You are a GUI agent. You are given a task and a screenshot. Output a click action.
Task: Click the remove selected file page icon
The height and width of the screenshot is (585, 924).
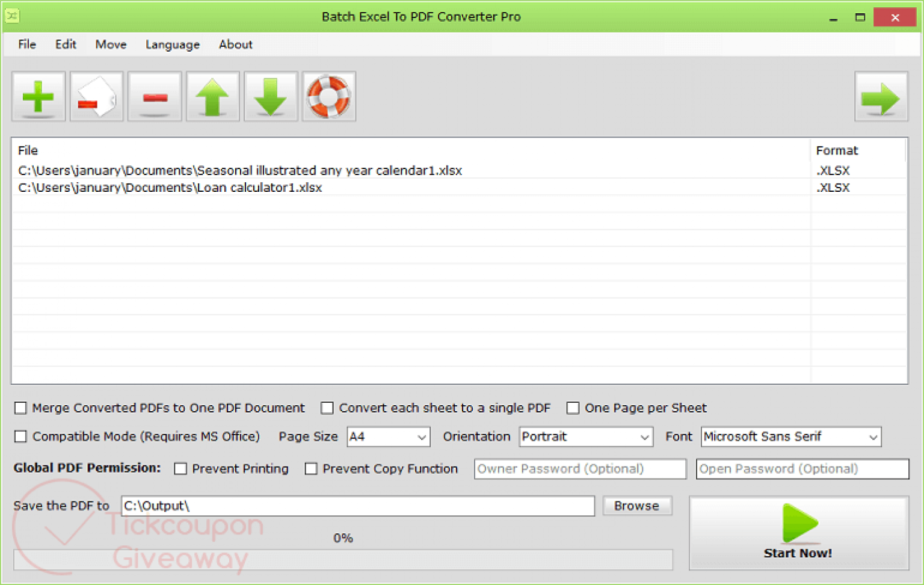click(x=97, y=97)
